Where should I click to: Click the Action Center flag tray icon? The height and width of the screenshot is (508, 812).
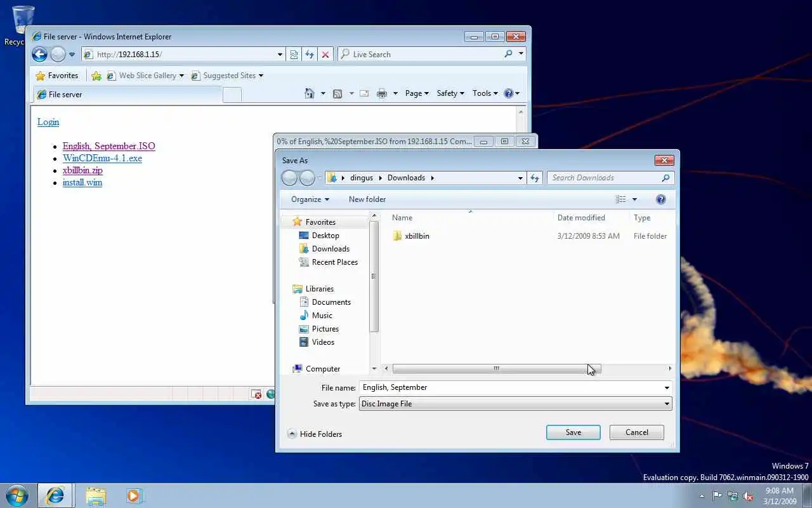coord(717,496)
